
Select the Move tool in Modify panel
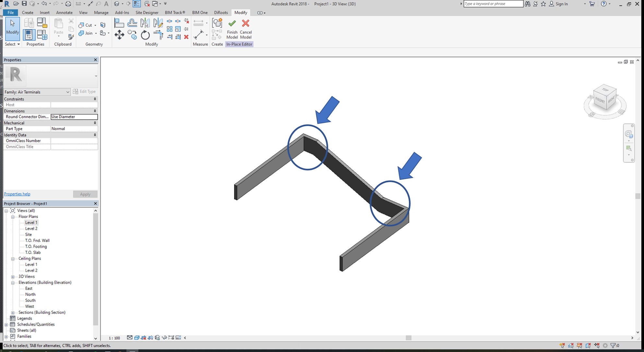click(x=119, y=35)
